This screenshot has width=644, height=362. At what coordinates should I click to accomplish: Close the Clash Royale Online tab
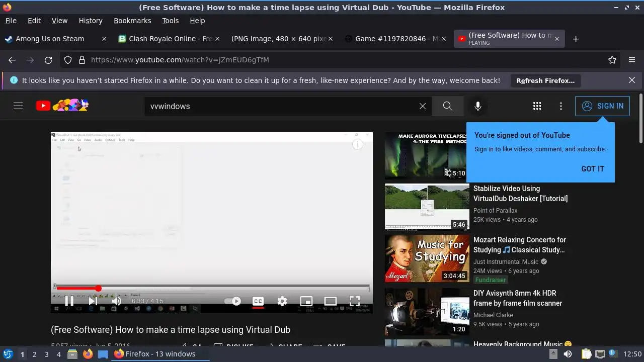click(218, 39)
